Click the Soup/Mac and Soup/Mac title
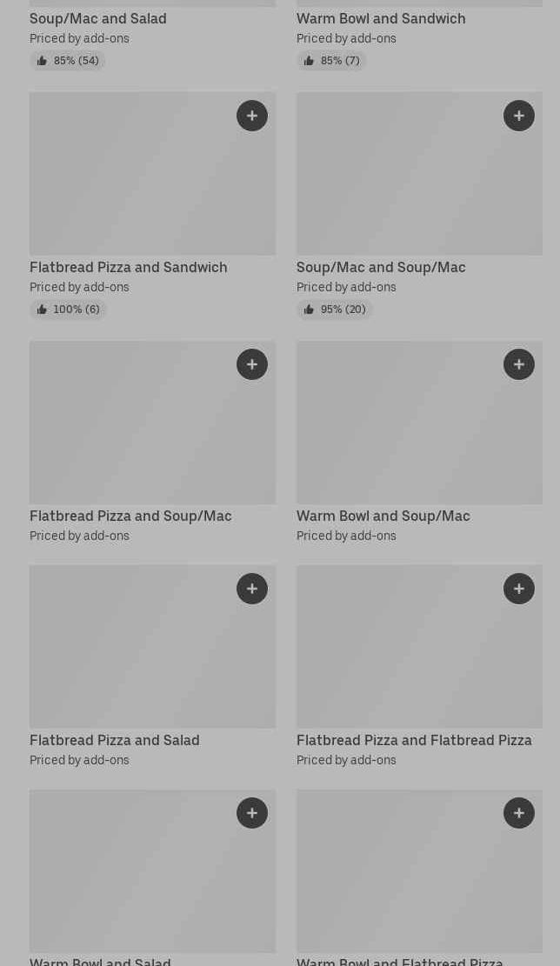Screen dimensions: 560x966 click(381, 267)
